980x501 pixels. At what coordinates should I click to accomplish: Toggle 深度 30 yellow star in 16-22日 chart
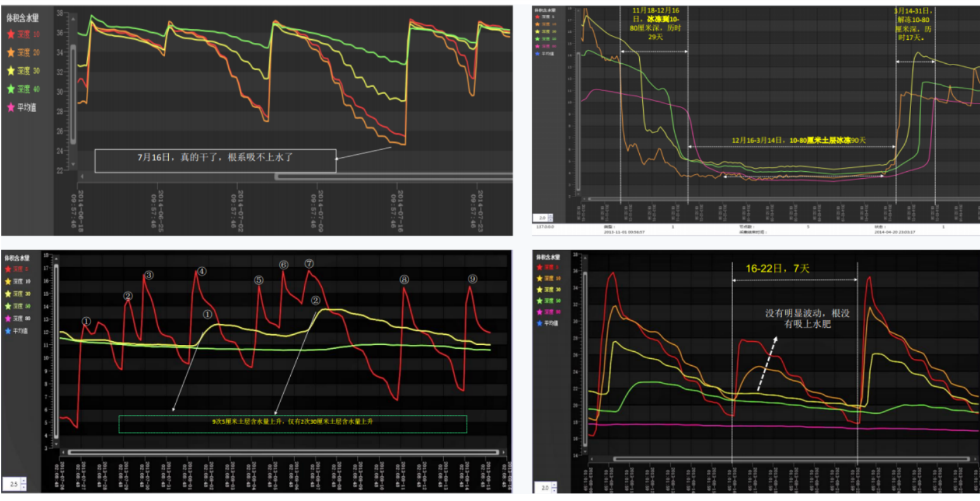pos(539,289)
